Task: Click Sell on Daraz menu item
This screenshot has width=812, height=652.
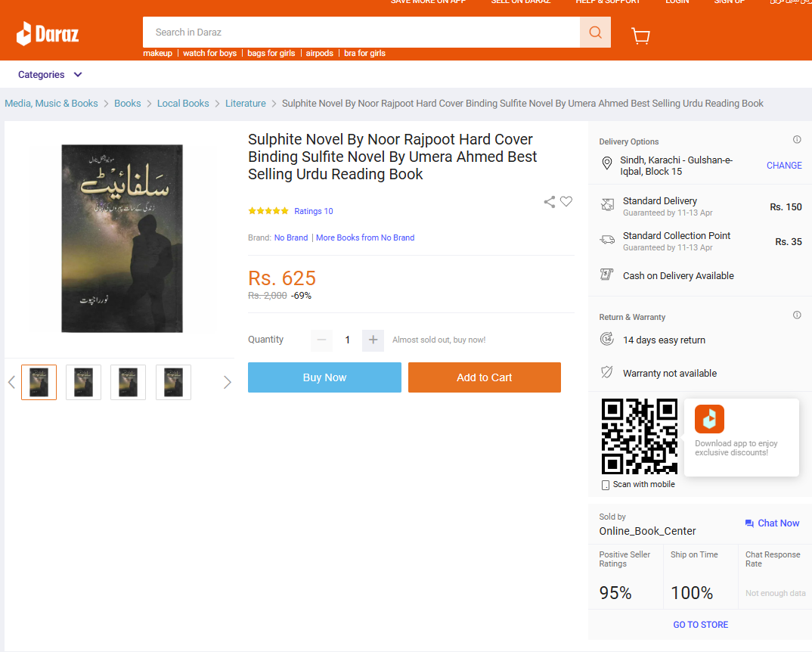Action: (520, 2)
